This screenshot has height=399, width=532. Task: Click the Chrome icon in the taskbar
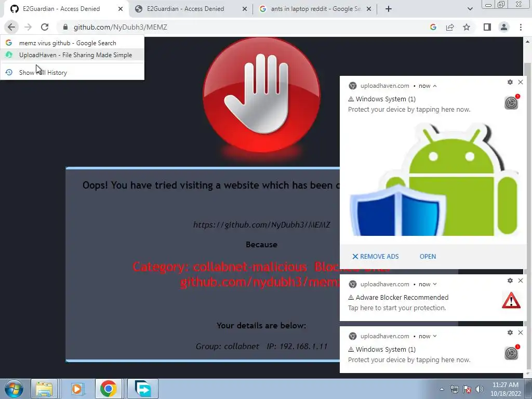click(108, 389)
